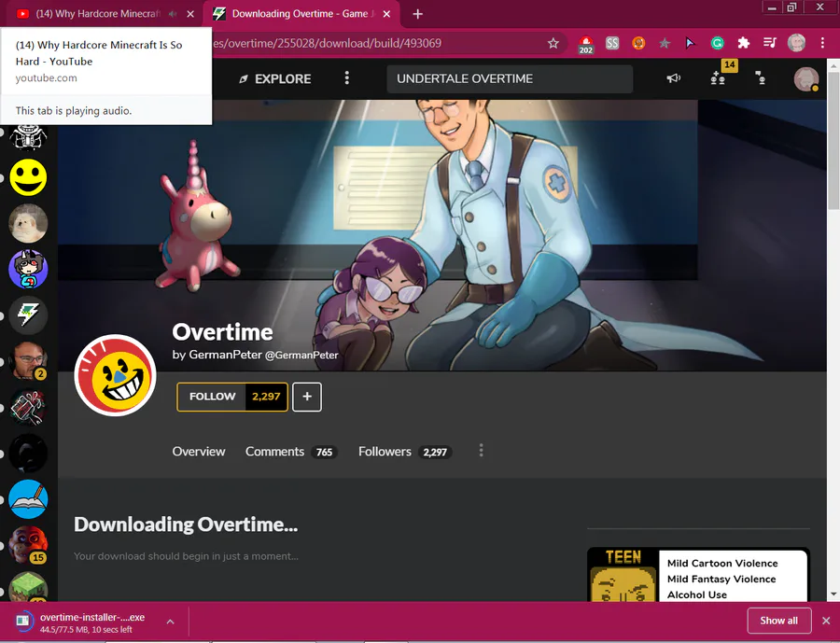The image size is (840, 643).
Task: Close the downloads bar
Action: [x=826, y=621]
